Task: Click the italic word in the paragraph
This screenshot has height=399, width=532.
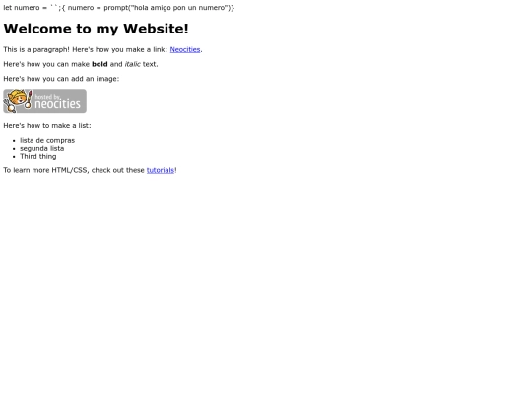Action: coord(132,64)
